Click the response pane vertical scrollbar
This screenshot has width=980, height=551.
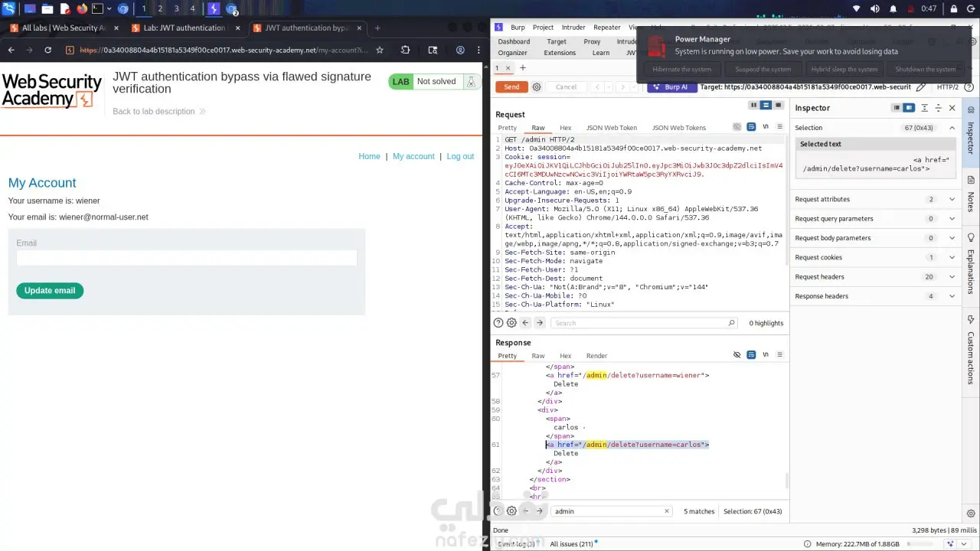click(787, 481)
